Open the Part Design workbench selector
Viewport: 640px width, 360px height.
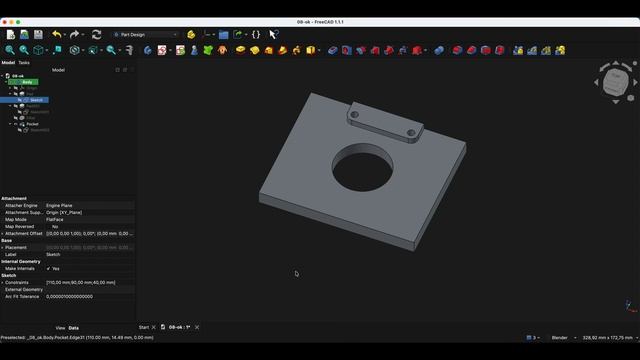coord(146,35)
